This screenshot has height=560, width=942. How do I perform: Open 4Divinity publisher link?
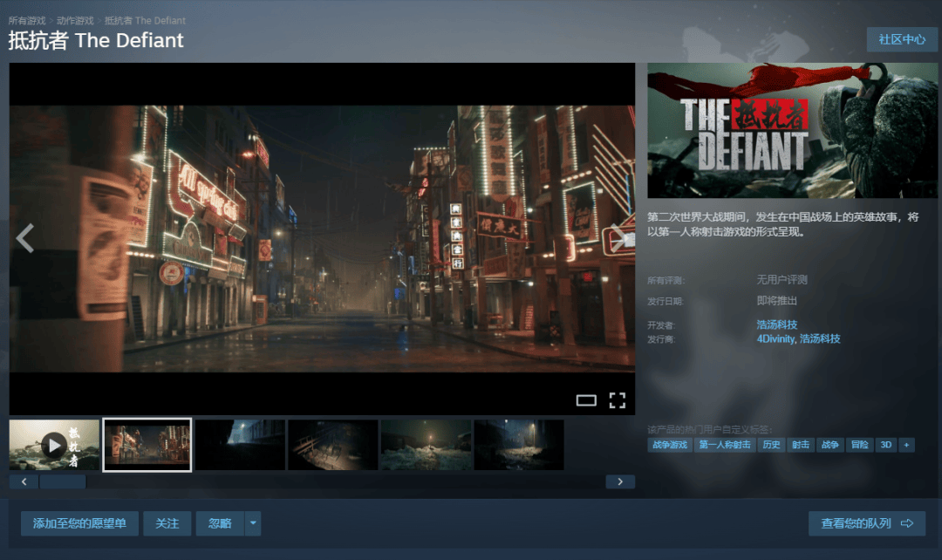point(775,338)
